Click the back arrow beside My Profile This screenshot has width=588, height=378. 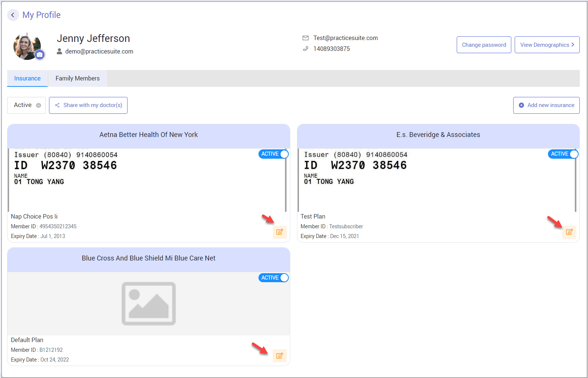click(x=13, y=15)
